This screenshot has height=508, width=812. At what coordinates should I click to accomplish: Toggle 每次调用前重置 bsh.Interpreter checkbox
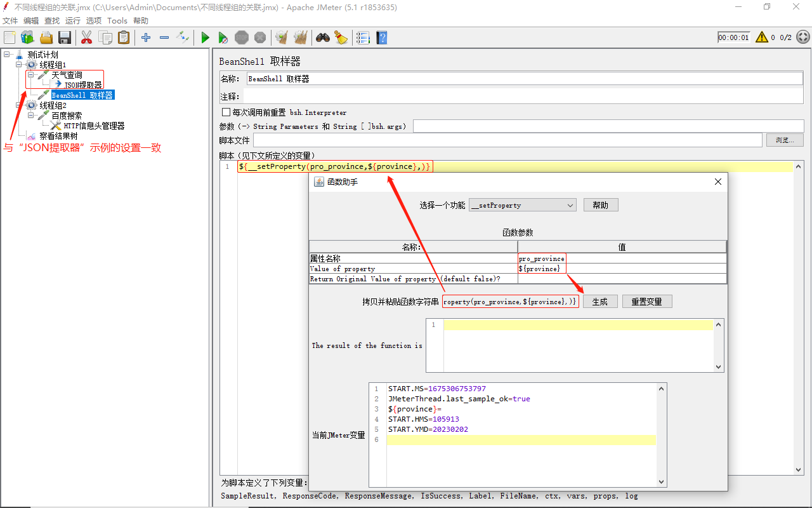226,112
